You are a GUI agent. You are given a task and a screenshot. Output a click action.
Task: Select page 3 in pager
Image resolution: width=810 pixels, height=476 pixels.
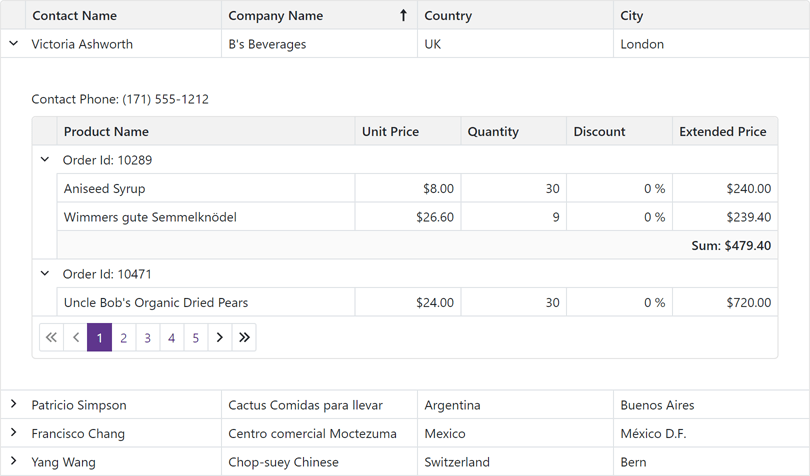coord(148,338)
